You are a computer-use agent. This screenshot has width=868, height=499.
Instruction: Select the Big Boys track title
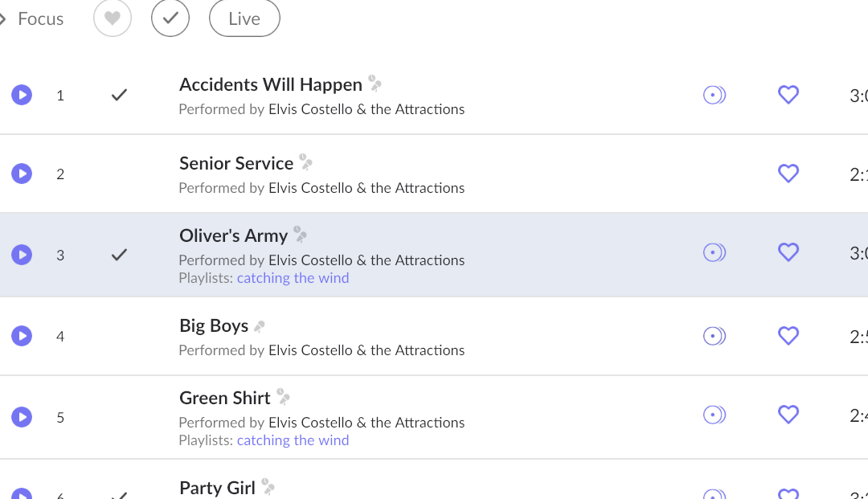(214, 325)
